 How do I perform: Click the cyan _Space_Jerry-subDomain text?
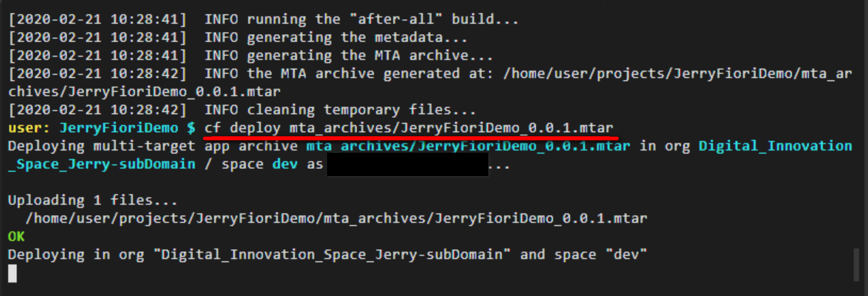coord(102,164)
